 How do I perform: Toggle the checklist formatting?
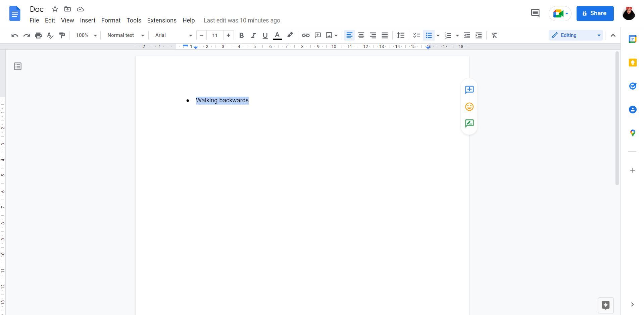416,35
